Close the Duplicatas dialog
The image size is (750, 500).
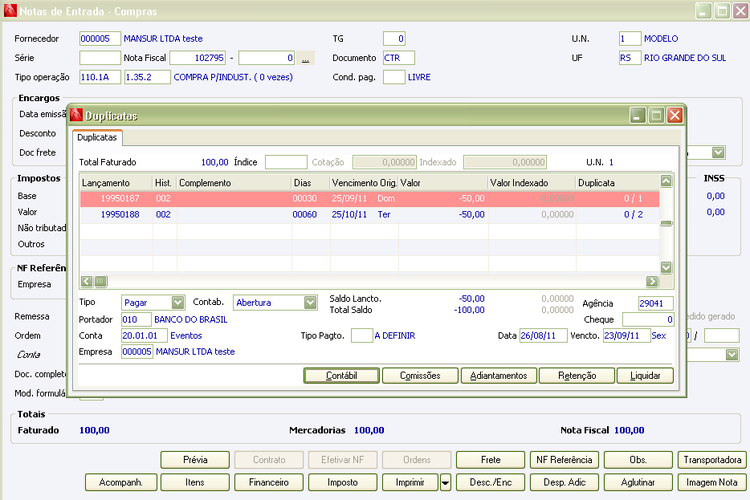pyautogui.click(x=675, y=116)
